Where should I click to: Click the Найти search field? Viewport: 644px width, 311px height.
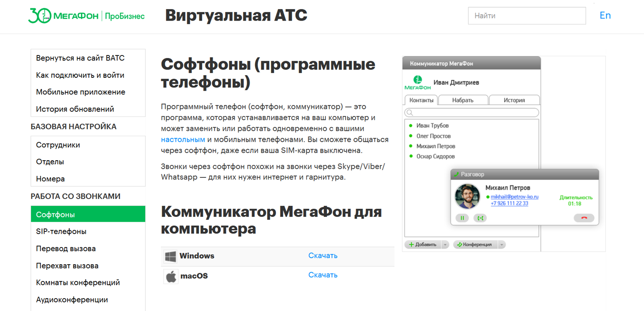point(527,16)
